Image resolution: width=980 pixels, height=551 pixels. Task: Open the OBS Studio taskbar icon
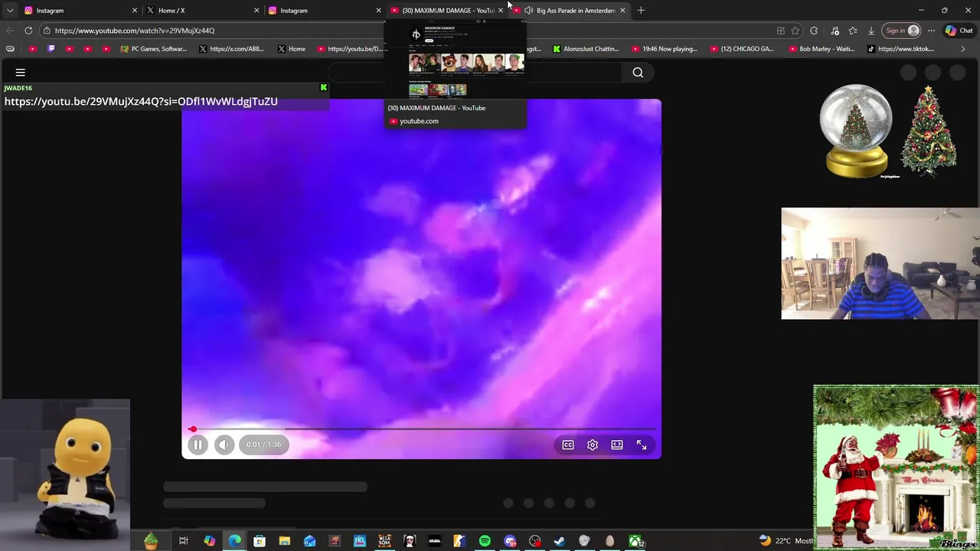[534, 541]
